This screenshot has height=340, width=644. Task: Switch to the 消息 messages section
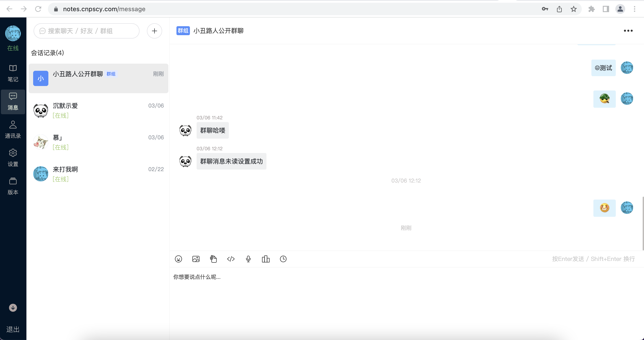coord(13,101)
